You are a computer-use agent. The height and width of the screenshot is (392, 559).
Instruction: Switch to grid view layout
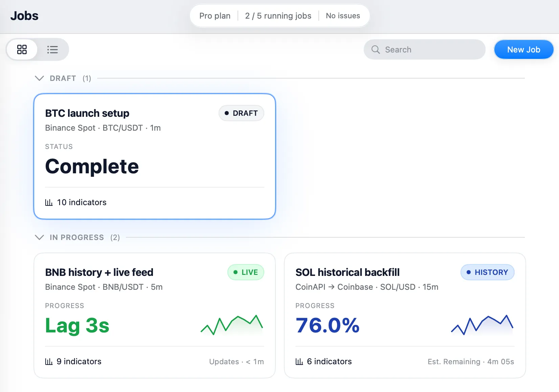pyautogui.click(x=22, y=49)
